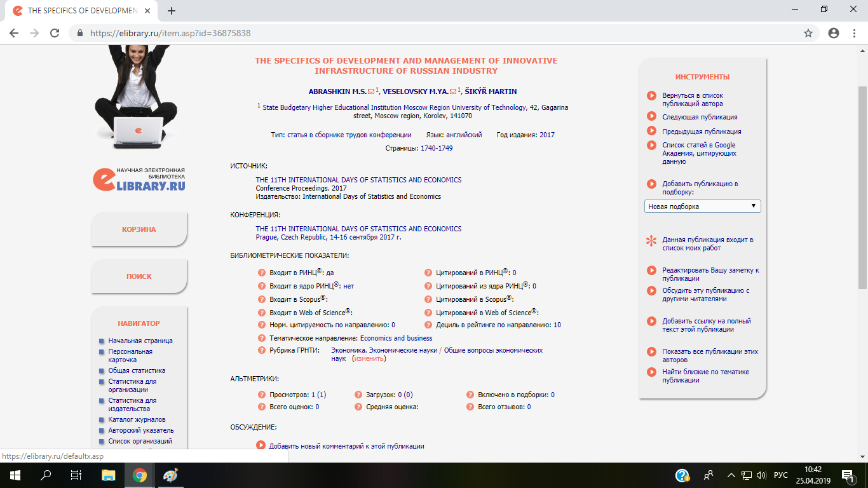The image size is (868, 488).
Task: Open Windows taskbar search
Action: [x=46, y=475]
